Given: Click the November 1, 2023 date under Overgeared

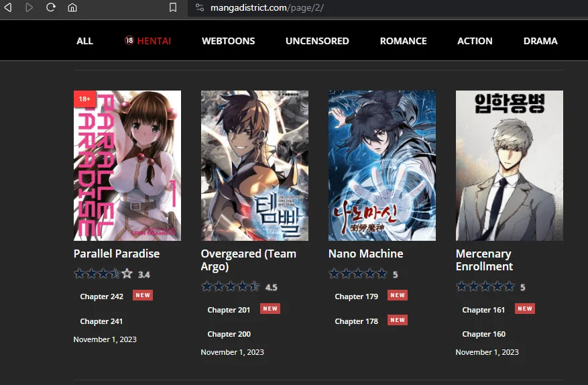Looking at the screenshot, I should (x=233, y=352).
